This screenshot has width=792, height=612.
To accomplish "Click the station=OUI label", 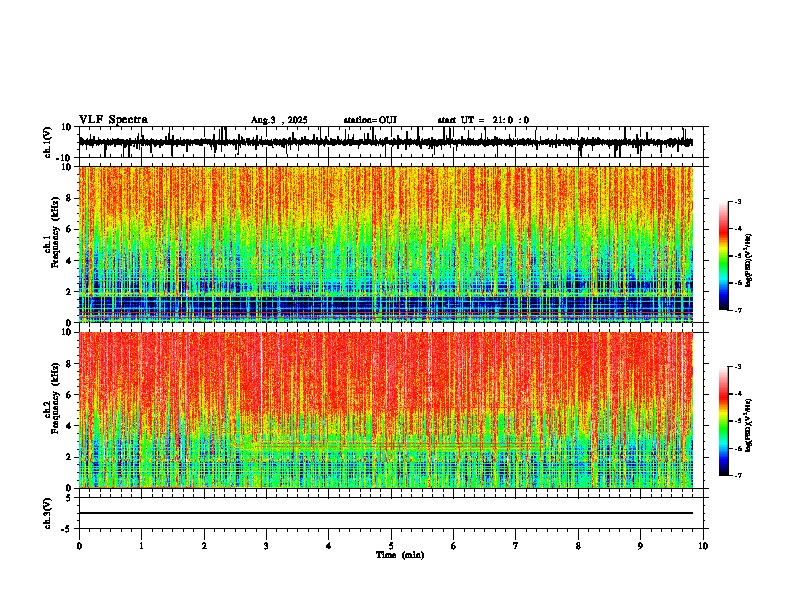I will (x=370, y=120).
